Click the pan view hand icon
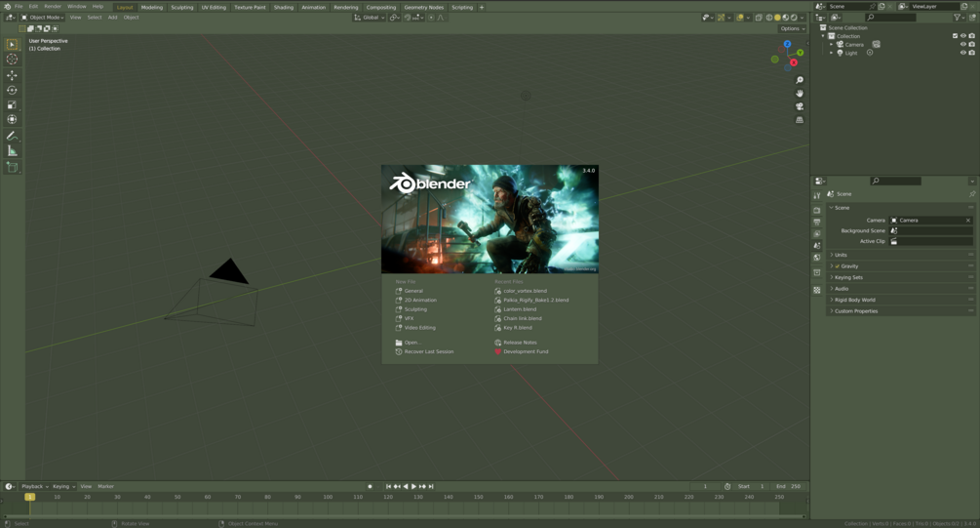The image size is (980, 528). pyautogui.click(x=800, y=94)
